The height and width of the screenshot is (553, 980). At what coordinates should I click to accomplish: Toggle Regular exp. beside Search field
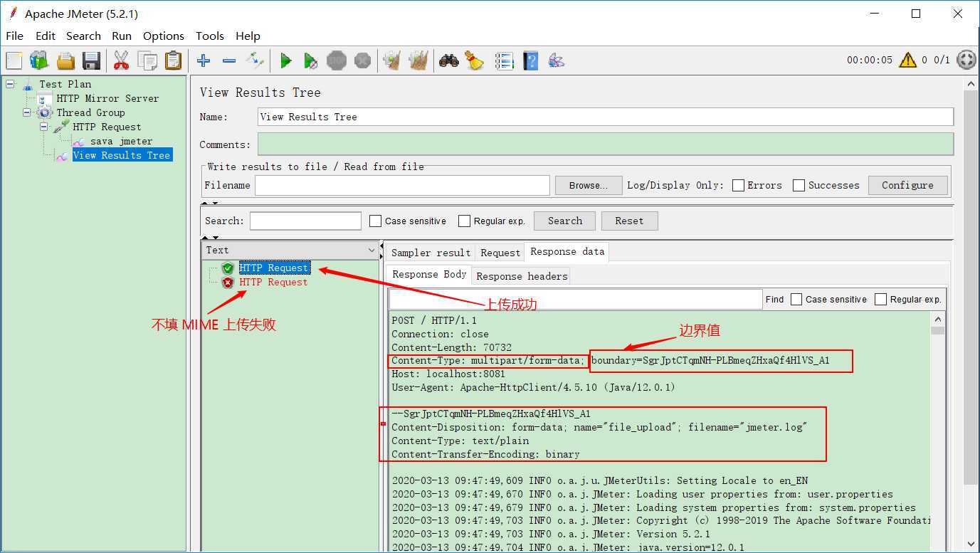464,221
